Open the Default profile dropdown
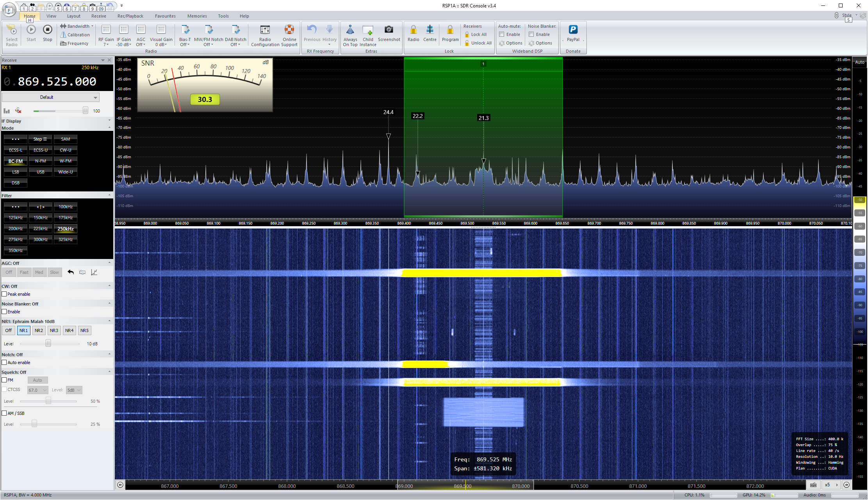Viewport: 868px width, 500px height. click(x=50, y=97)
